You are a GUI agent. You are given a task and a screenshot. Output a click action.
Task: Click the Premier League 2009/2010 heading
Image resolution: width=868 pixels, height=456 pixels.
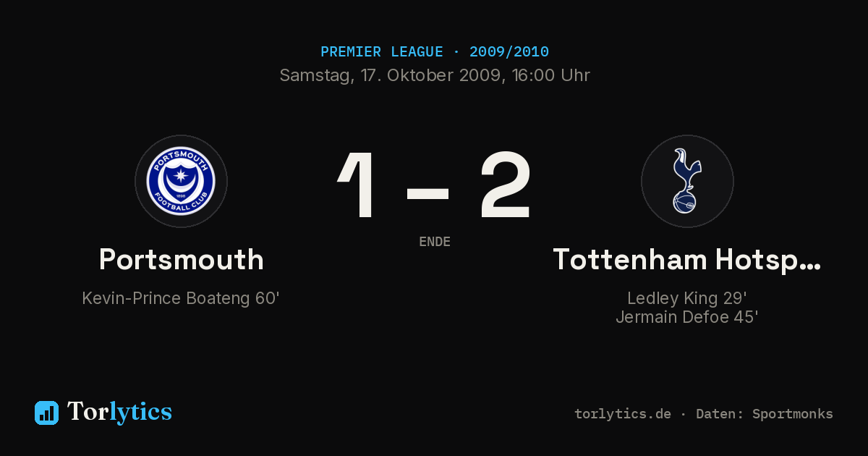[x=434, y=52]
